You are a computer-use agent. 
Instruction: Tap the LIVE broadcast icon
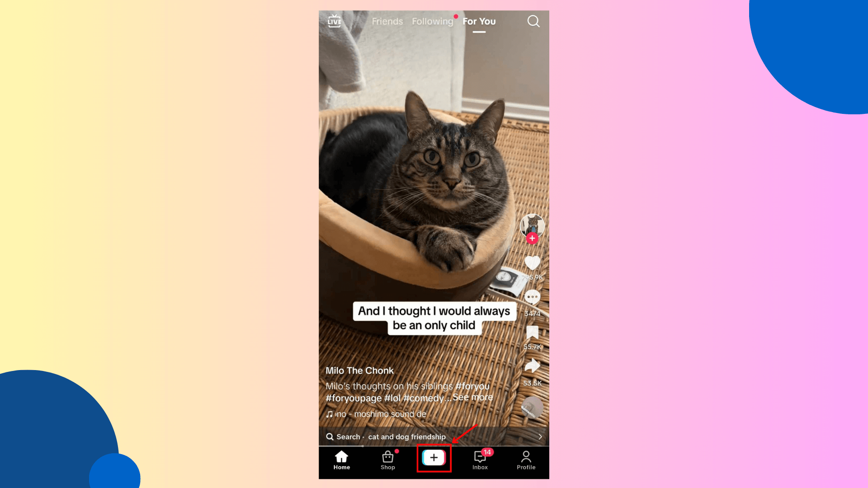coord(335,21)
